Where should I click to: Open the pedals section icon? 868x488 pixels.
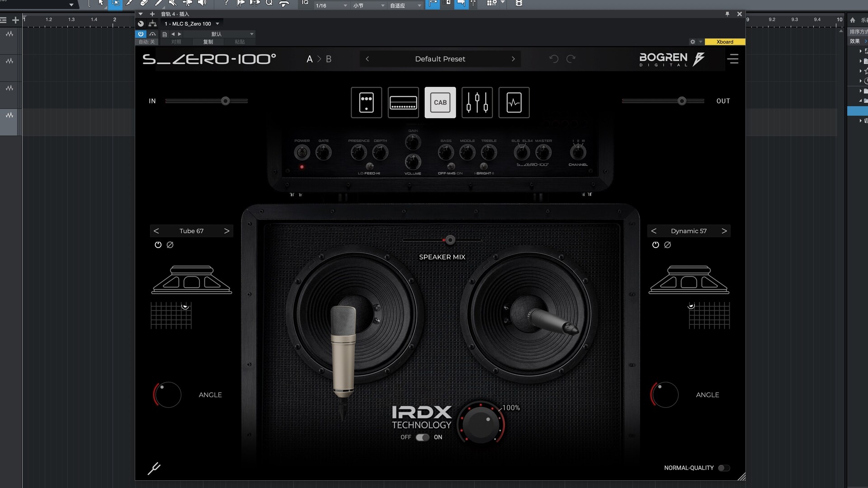pos(366,103)
